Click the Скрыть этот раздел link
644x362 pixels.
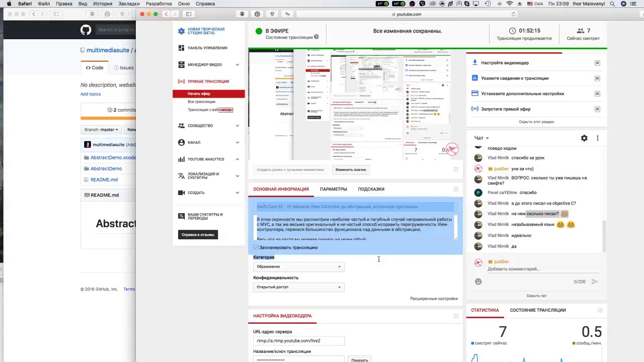coord(536,122)
